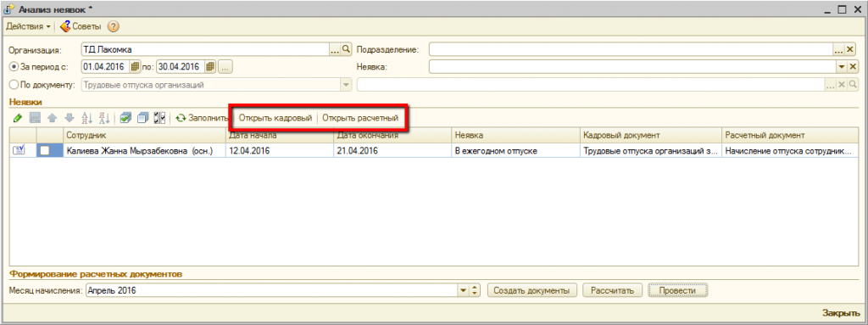Click the Открыть кадровый button
The image size is (868, 325).
(275, 118)
